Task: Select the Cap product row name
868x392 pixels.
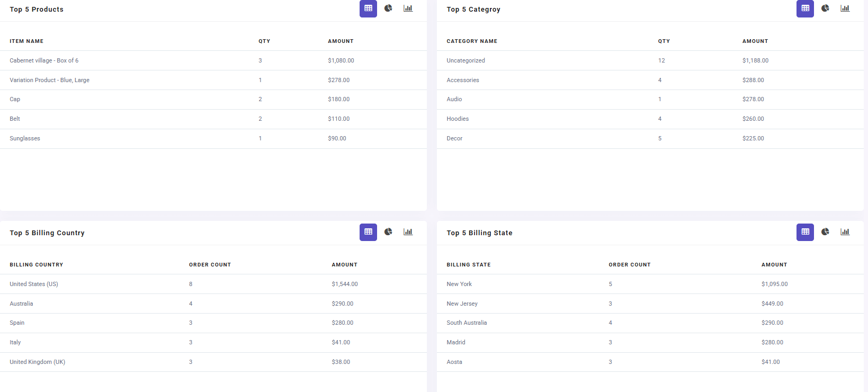Action: coord(15,100)
